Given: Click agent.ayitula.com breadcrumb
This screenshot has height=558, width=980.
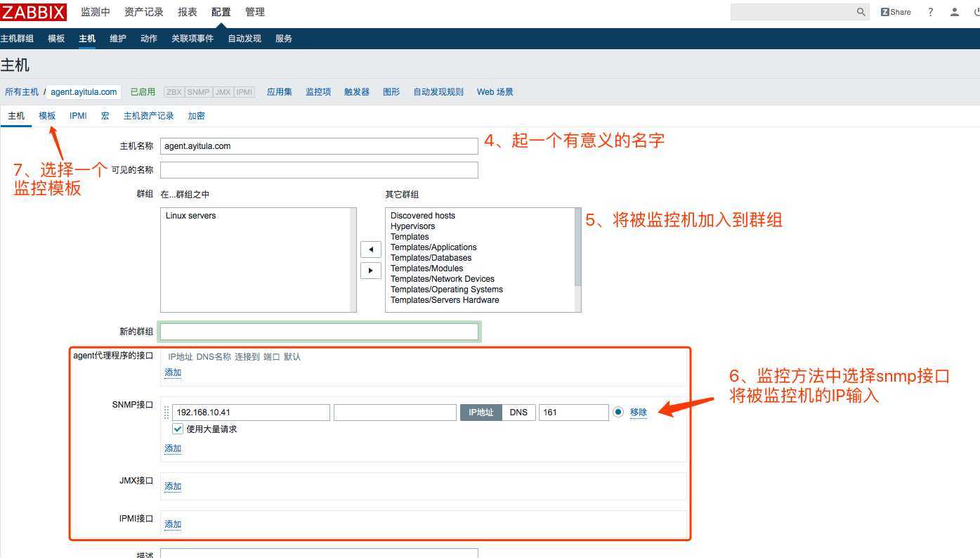Looking at the screenshot, I should point(84,92).
